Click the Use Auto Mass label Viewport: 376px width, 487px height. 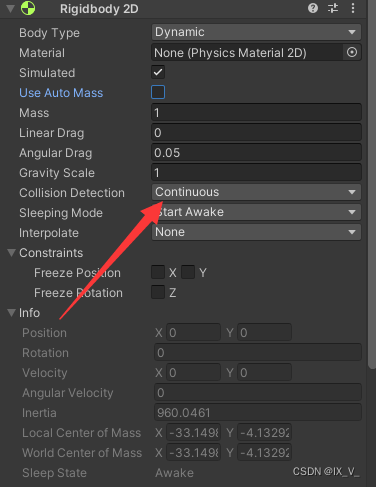[61, 93]
